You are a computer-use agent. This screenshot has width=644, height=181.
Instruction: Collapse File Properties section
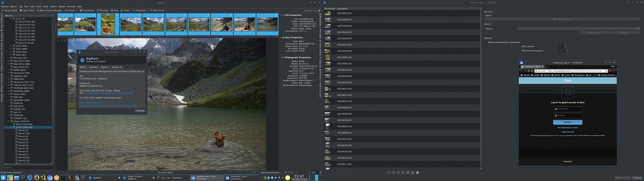click(282, 15)
